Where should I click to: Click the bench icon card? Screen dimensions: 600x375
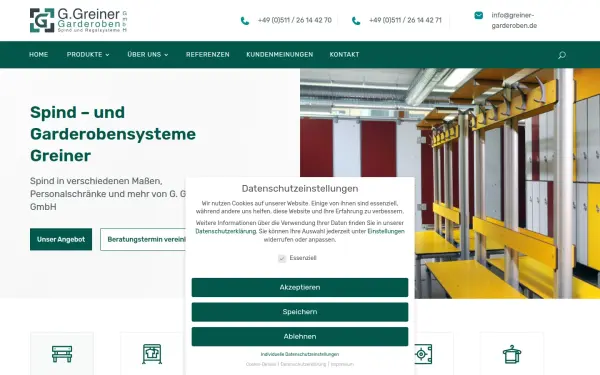point(62,354)
